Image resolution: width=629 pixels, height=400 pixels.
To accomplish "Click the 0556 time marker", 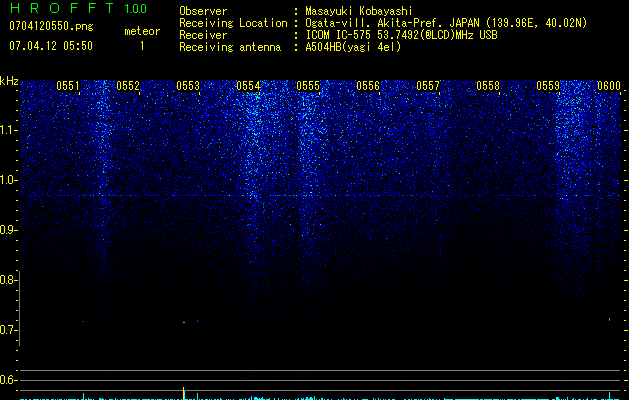I will coord(368,86).
